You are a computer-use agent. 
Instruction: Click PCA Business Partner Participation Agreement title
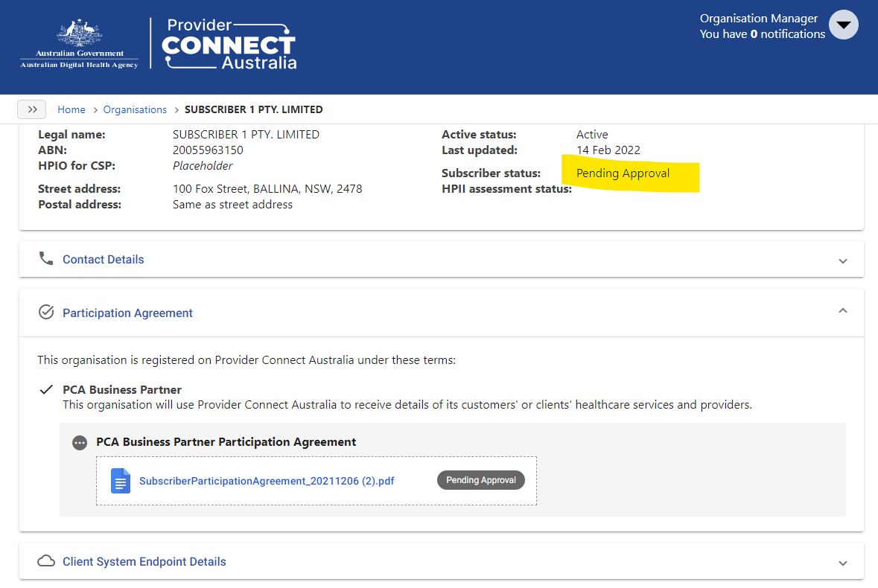226,442
